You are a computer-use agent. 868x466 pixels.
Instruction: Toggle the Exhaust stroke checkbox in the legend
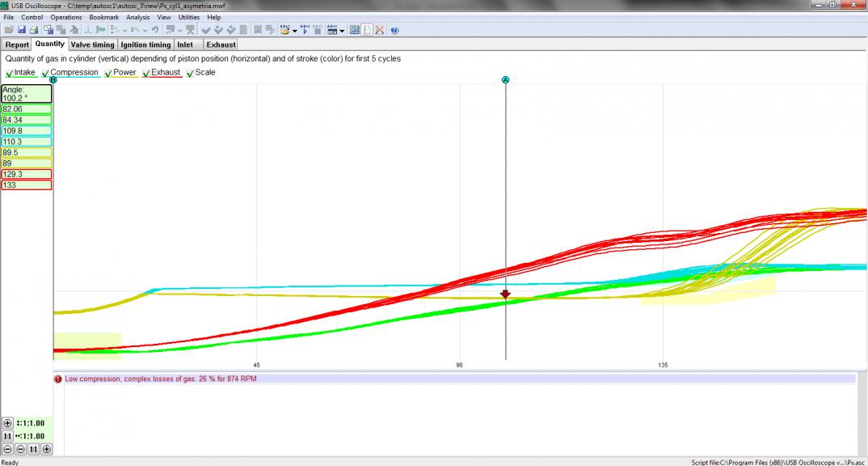tap(146, 73)
